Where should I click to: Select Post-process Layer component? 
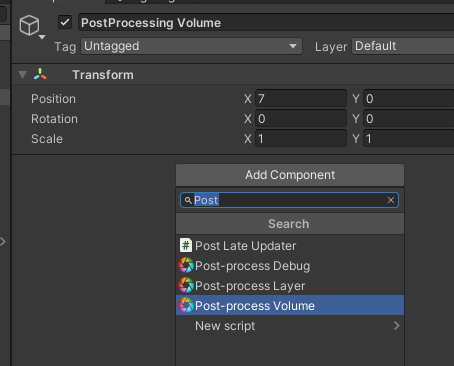tap(290, 286)
